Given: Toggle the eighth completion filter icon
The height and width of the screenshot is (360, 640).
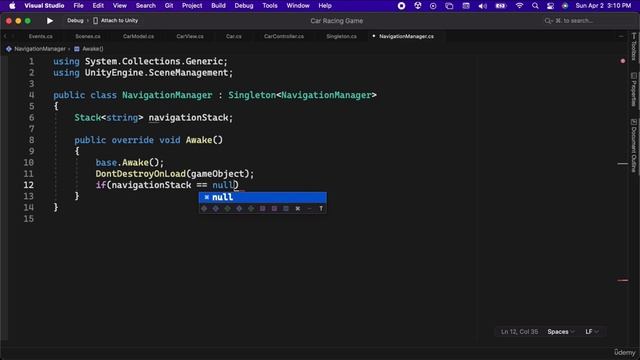Looking at the screenshot, I should click(x=286, y=209).
